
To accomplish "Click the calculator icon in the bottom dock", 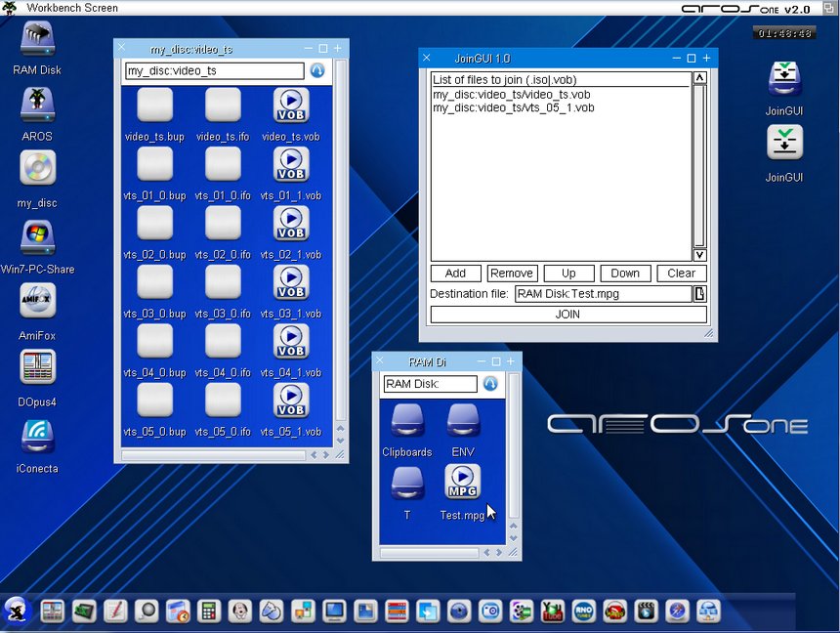I will coord(207,612).
